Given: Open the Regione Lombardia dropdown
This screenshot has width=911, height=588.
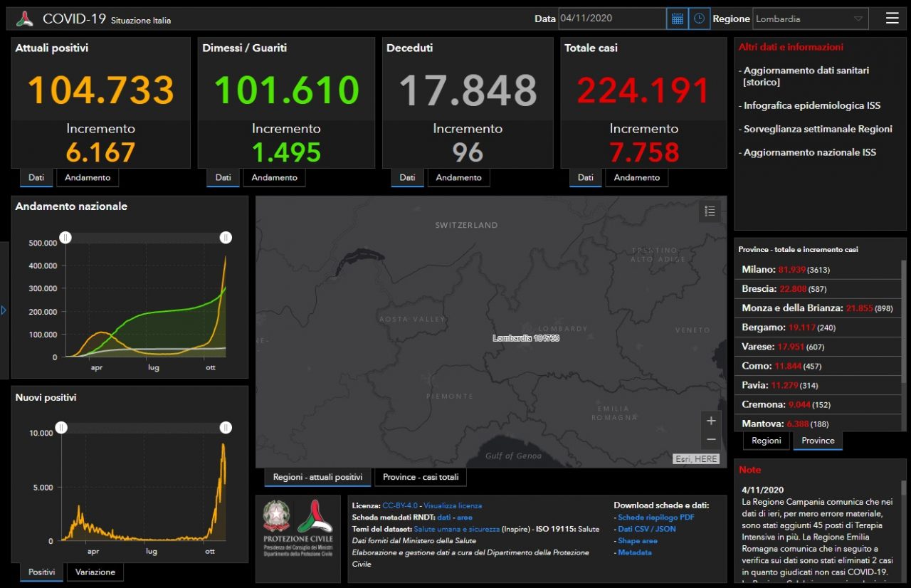Looking at the screenshot, I should pos(810,19).
